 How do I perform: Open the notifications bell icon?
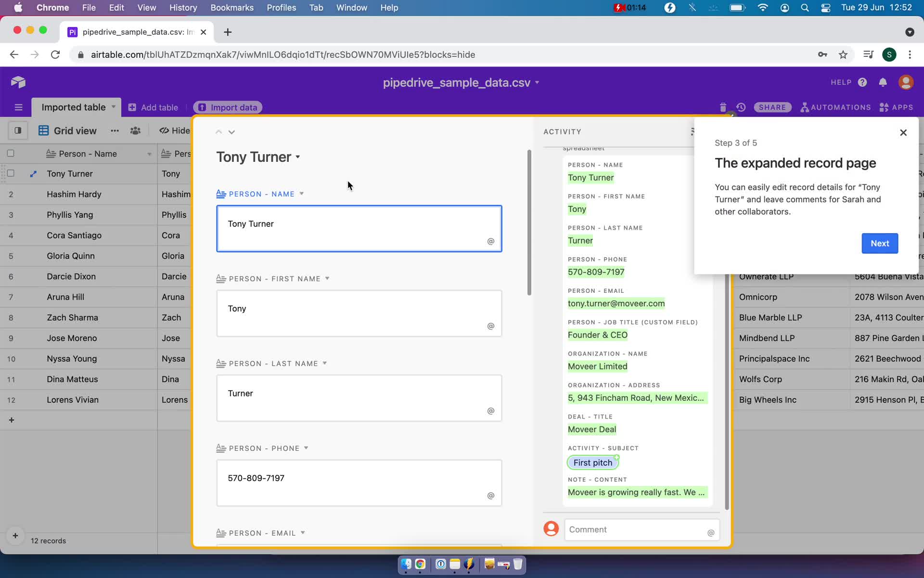point(883,82)
